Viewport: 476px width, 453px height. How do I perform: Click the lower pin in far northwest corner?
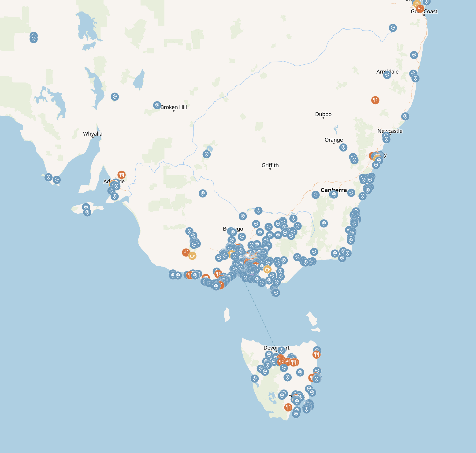[33, 39]
